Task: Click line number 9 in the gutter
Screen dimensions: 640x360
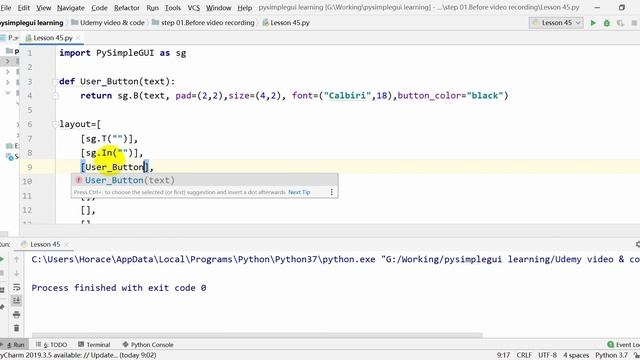Action: click(29, 167)
